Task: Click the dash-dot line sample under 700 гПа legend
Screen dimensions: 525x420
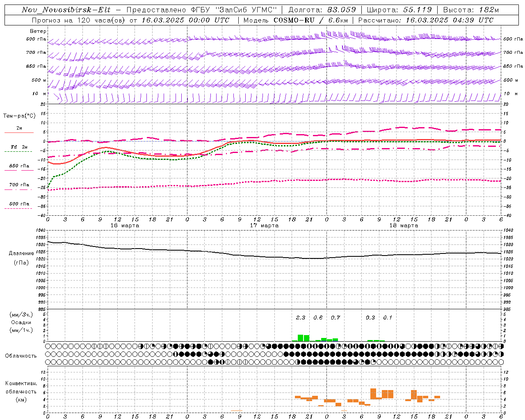Action: coord(18,189)
